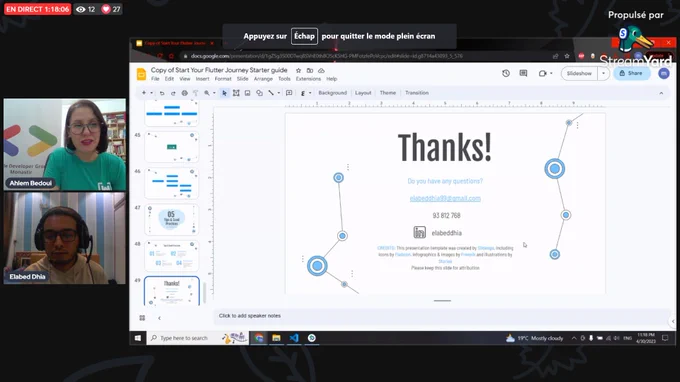Undo the last action
The height and width of the screenshot is (382, 680).
coord(162,93)
